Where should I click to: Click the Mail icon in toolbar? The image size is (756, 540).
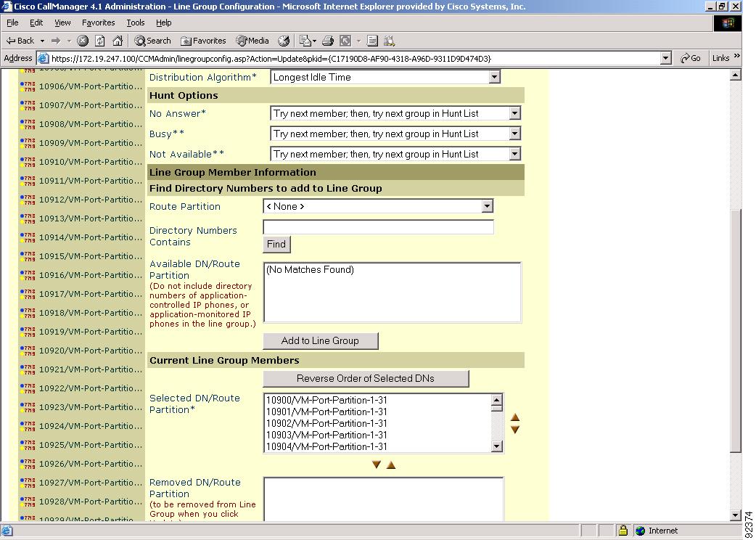point(305,41)
